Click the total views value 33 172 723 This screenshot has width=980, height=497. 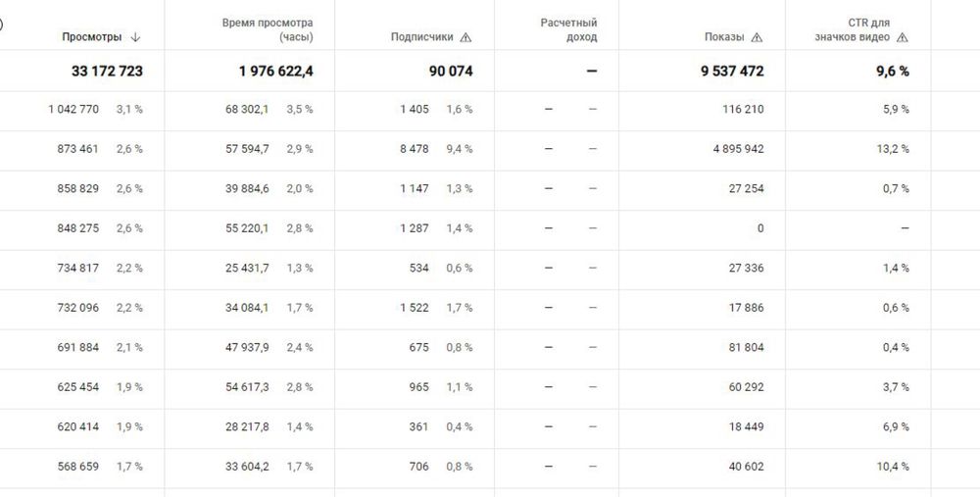107,72
